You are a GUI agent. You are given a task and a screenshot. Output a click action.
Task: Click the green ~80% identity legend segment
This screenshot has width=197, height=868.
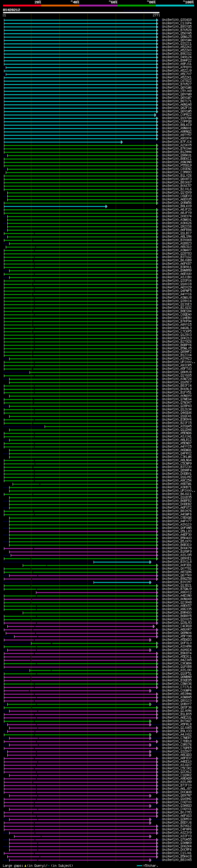tap(137, 6)
